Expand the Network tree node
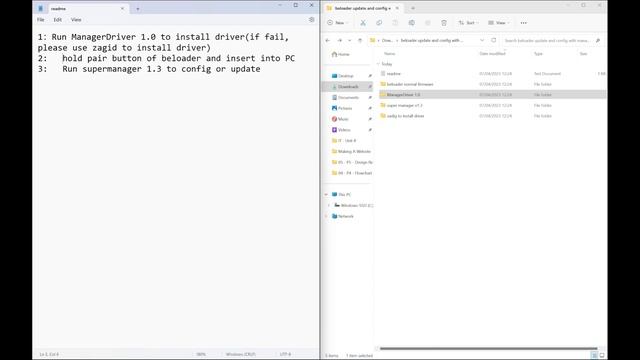The image size is (640, 360). (x=326, y=216)
